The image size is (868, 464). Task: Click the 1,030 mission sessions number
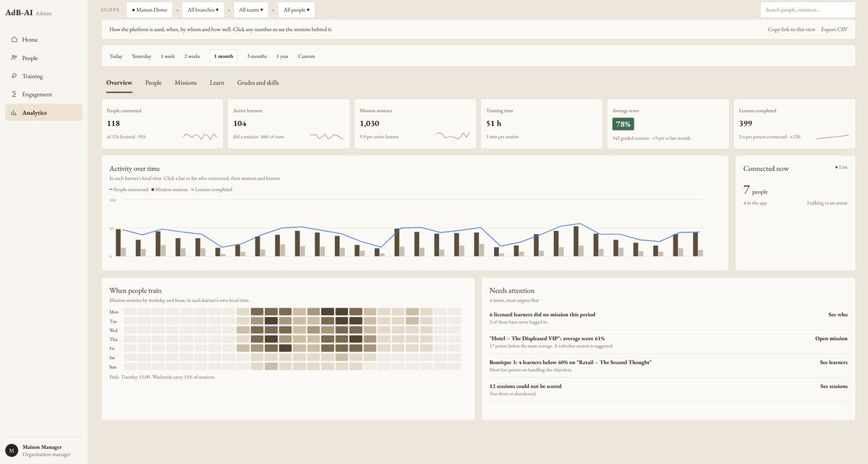tap(370, 124)
